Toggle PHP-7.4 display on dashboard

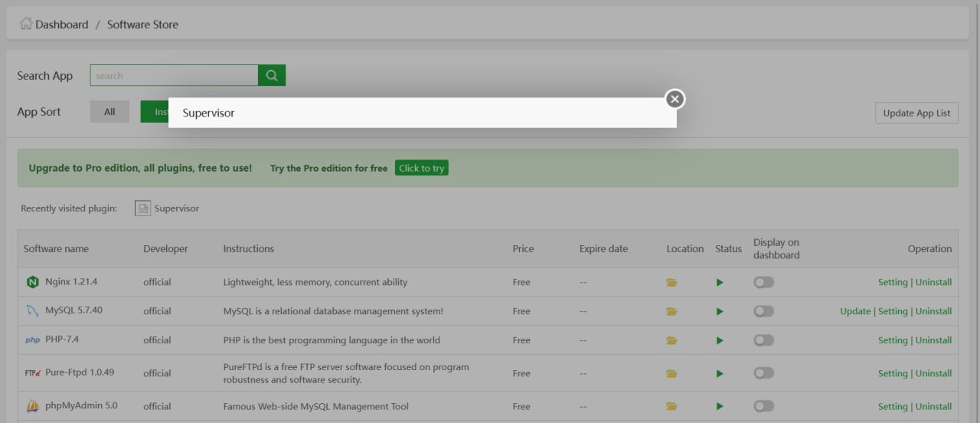(x=763, y=340)
